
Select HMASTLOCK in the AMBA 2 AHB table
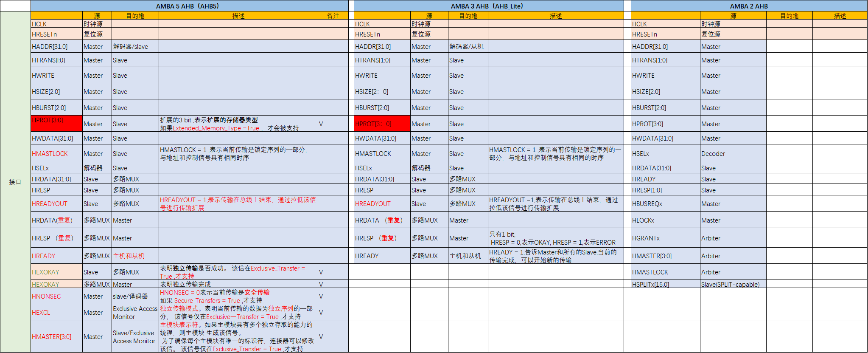666,272
